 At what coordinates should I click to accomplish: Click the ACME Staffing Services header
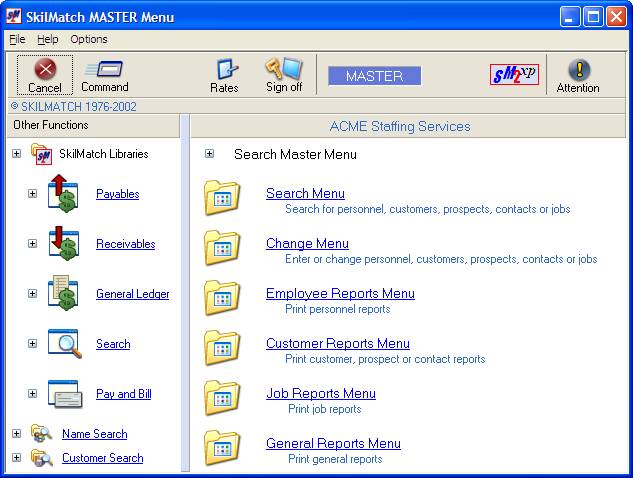[408, 126]
